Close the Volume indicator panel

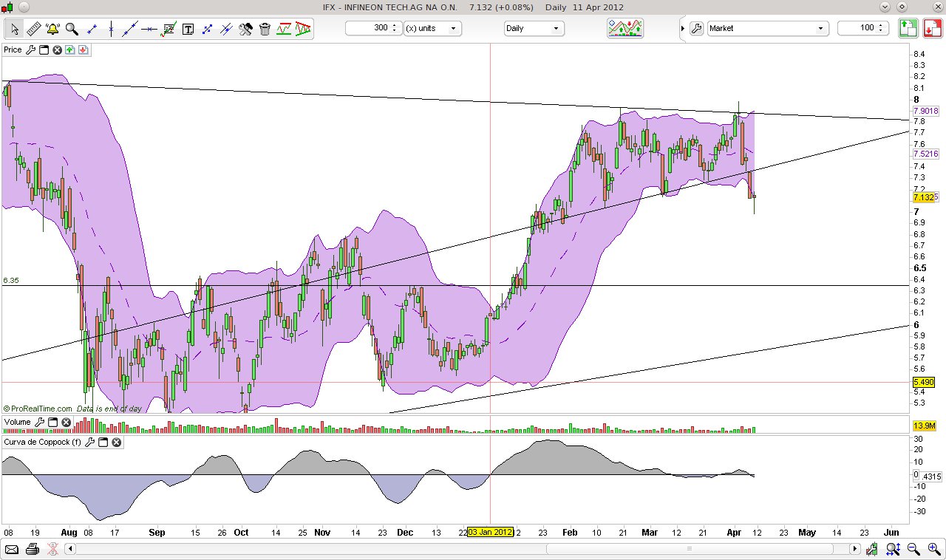[x=67, y=422]
